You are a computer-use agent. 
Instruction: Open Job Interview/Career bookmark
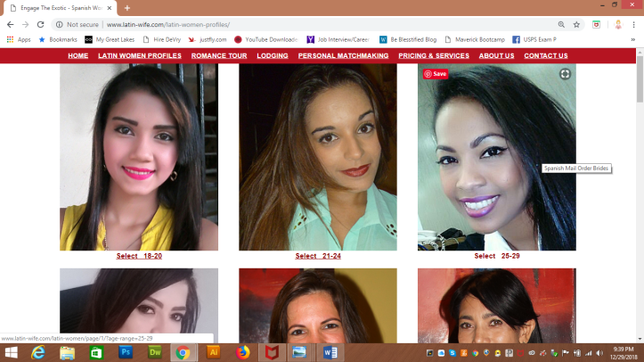point(338,39)
